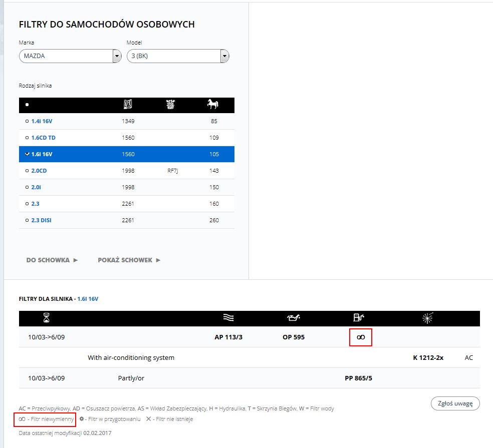Screen dimensions: 493x448
Task: Open POKAŻ SCHOWEK clipboard view
Action: (x=129, y=260)
